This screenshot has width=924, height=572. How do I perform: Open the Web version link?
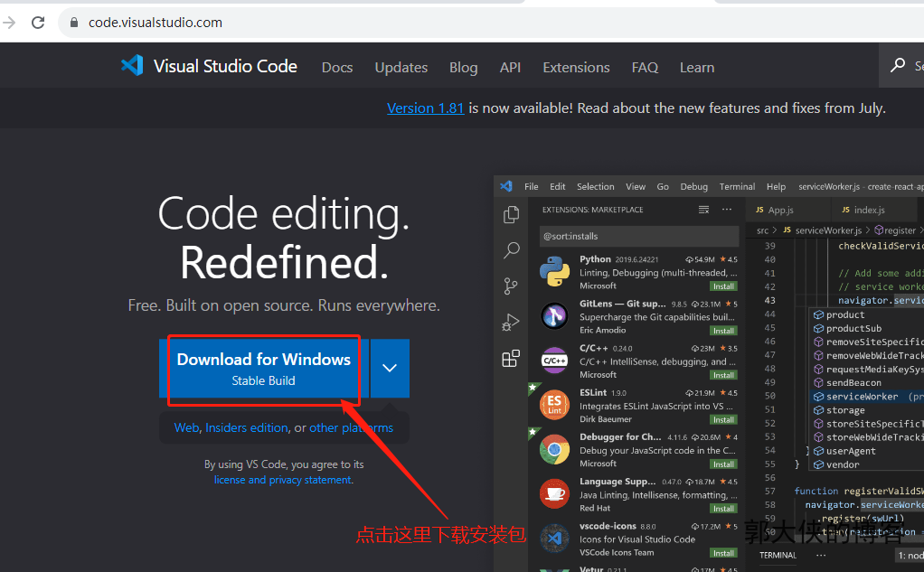pyautogui.click(x=187, y=427)
